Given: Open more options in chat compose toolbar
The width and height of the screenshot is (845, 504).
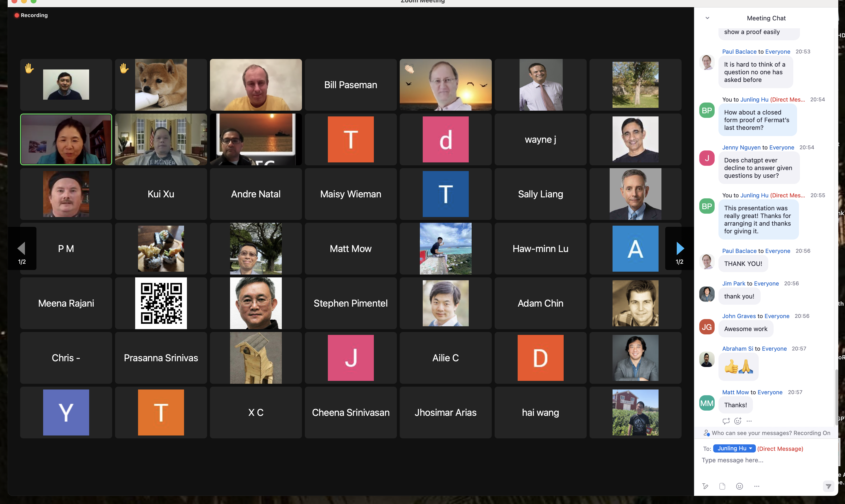Looking at the screenshot, I should [757, 486].
